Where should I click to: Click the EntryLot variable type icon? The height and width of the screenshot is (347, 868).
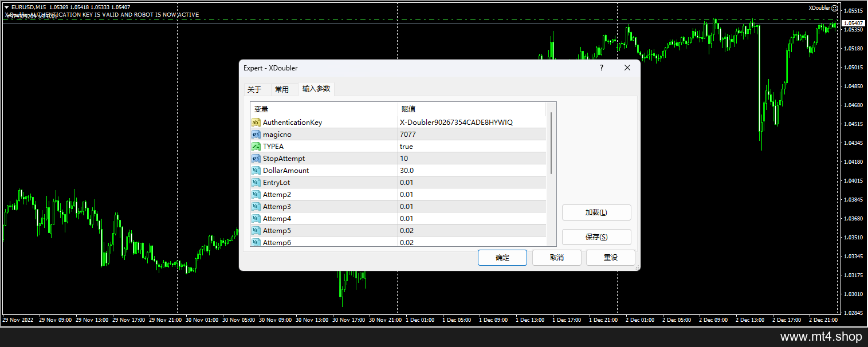(256, 183)
